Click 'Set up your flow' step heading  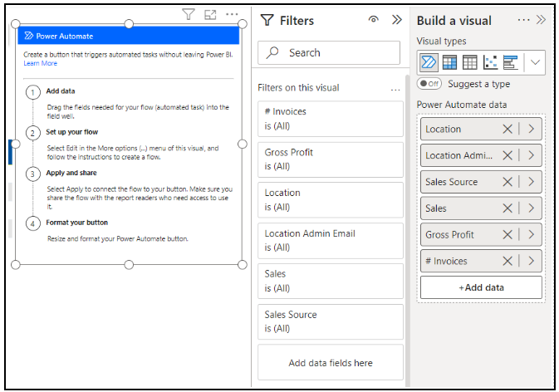pyautogui.click(x=71, y=132)
